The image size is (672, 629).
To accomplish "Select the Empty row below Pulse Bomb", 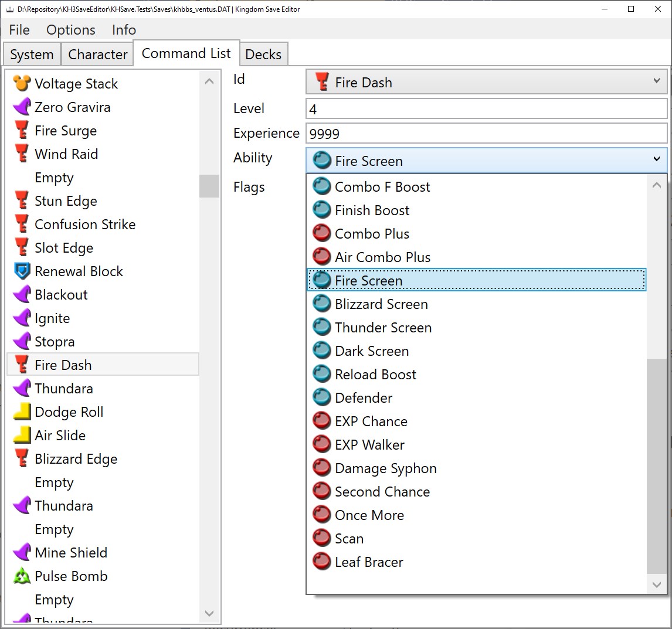I will coord(103,600).
